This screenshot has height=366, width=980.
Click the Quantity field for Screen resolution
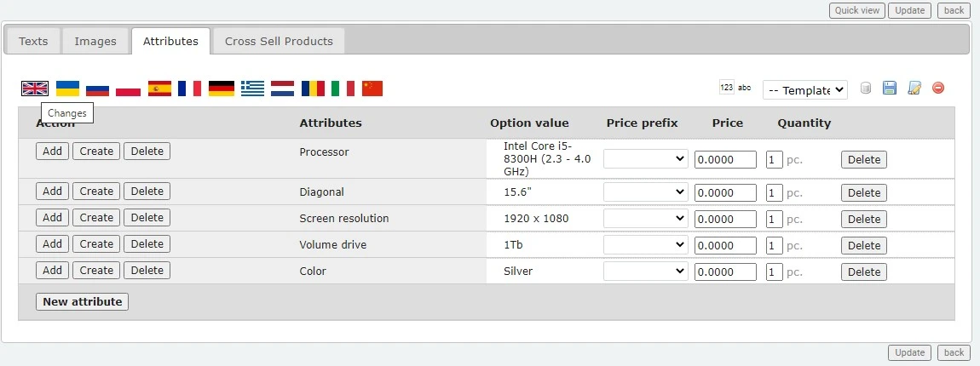click(x=774, y=220)
